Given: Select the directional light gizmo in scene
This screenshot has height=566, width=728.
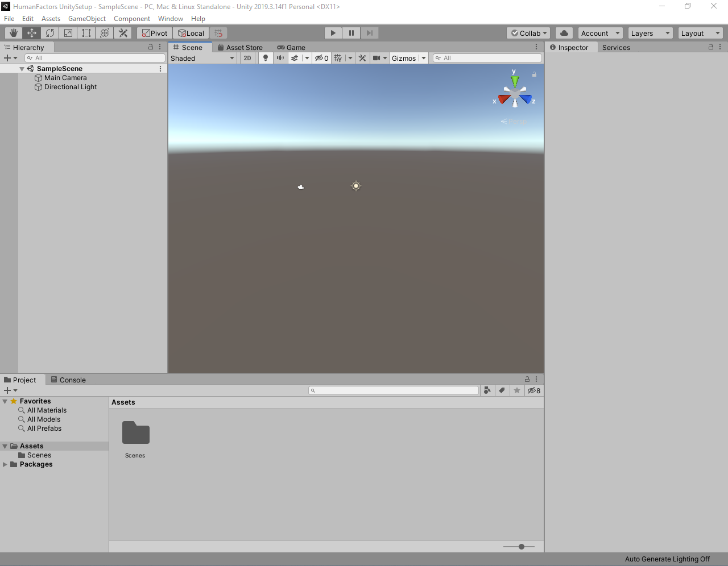Looking at the screenshot, I should coord(356,186).
